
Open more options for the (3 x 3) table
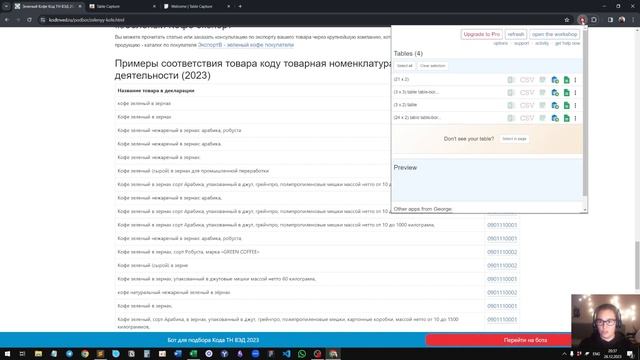[576, 93]
